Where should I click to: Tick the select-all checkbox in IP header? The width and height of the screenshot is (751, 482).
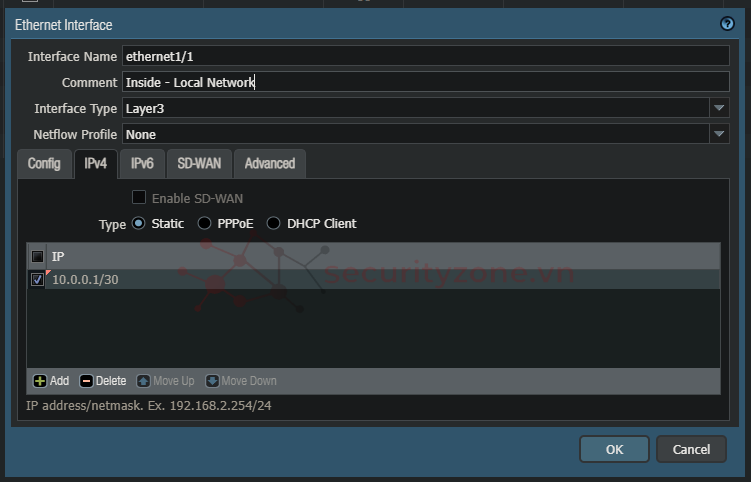pos(38,256)
